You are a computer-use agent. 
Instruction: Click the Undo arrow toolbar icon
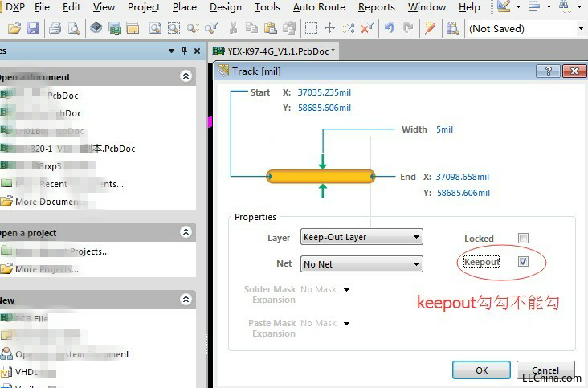coord(390,28)
